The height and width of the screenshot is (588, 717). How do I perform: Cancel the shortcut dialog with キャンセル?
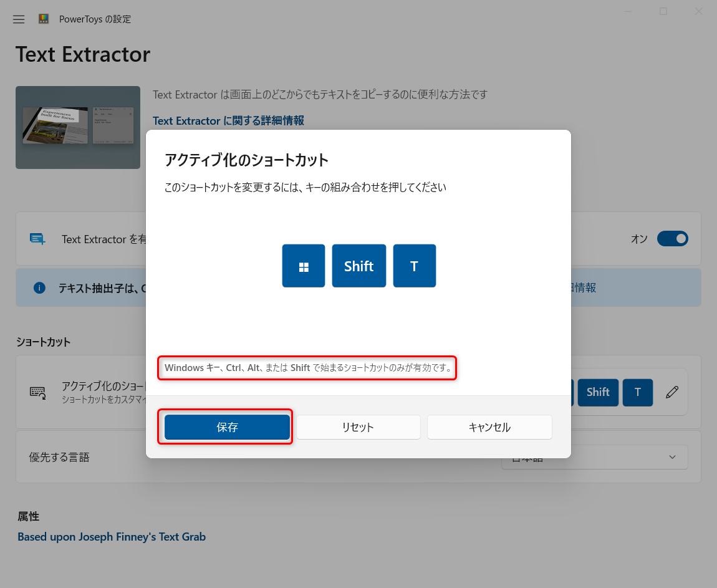click(x=489, y=427)
